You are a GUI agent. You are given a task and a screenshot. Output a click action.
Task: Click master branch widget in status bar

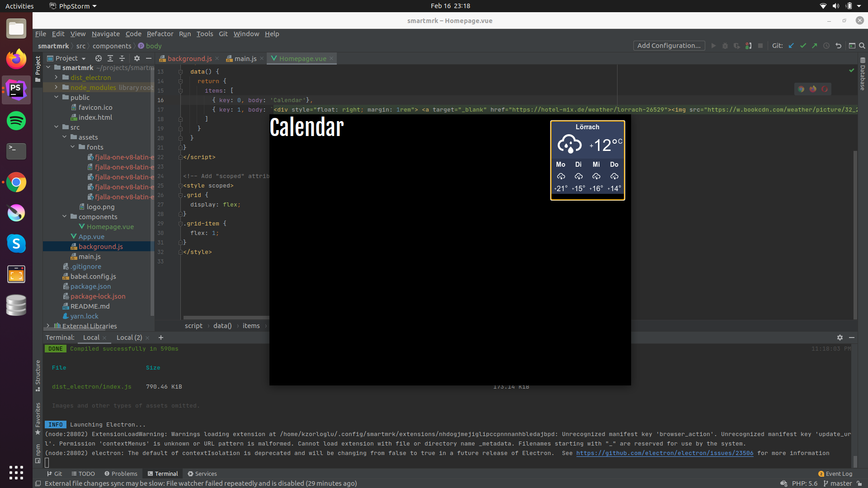click(x=838, y=483)
